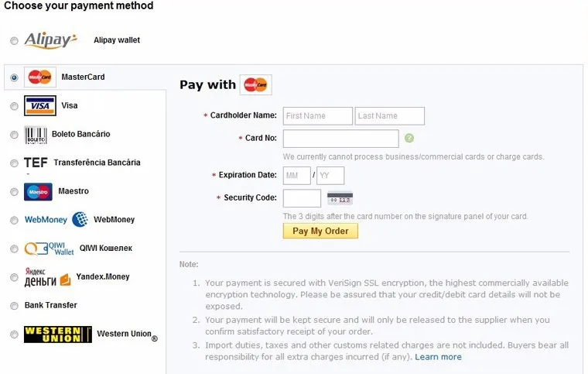The width and height of the screenshot is (588, 374).
Task: Click the QIWI Wallet logo
Action: 49,249
